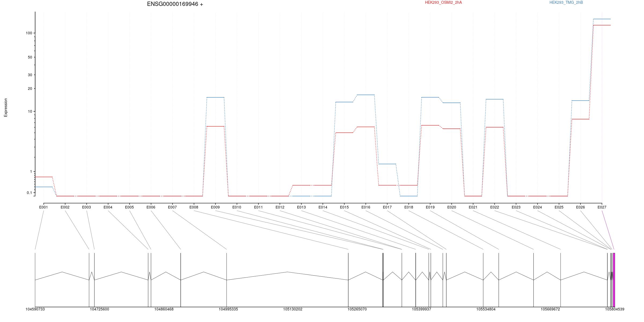The width and height of the screenshot is (644, 322).
Task: Click y-axis tick value 100
Action: point(29,33)
